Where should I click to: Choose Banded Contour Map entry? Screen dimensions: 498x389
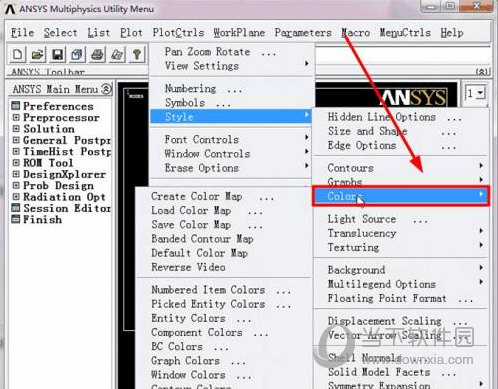point(223,239)
